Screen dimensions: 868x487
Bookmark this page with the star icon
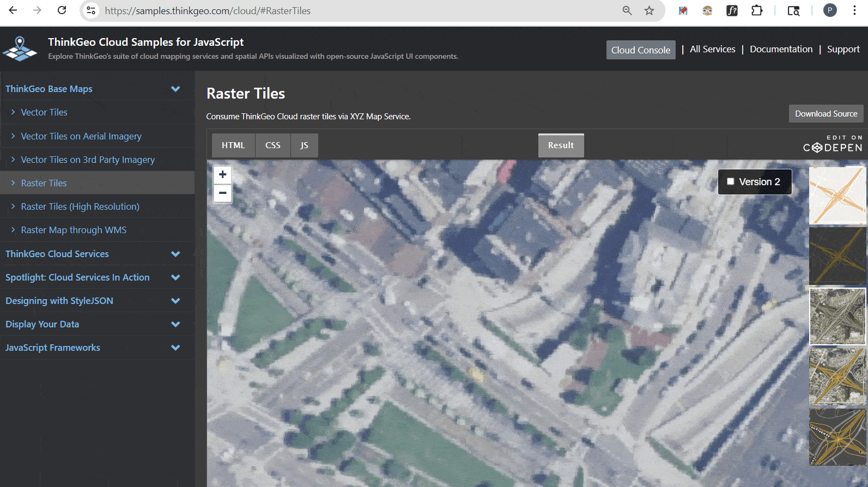click(x=649, y=10)
